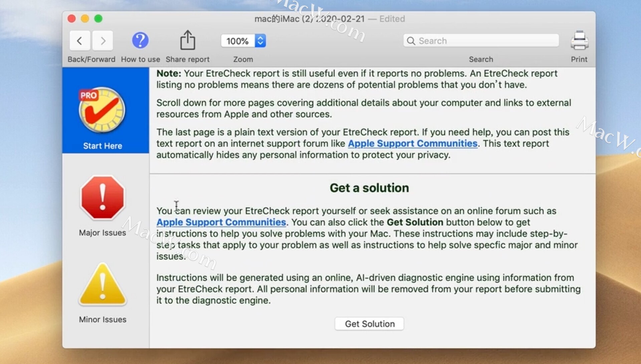Open the How to use help icon
Screen dimensions: 641x364
(140, 40)
